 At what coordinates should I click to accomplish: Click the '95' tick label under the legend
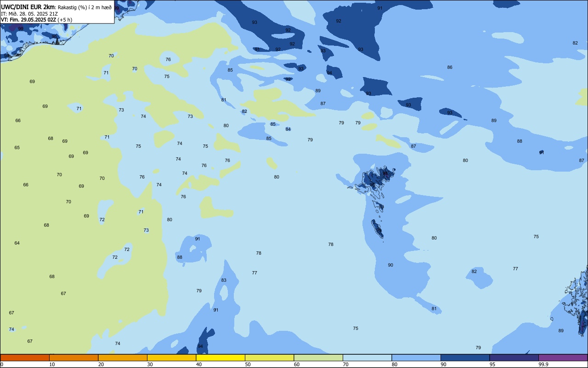pyautogui.click(x=492, y=364)
